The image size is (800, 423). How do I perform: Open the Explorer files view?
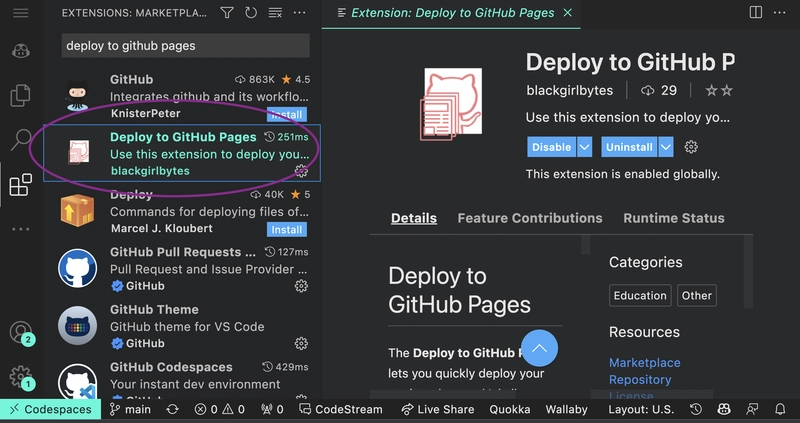pyautogui.click(x=21, y=95)
